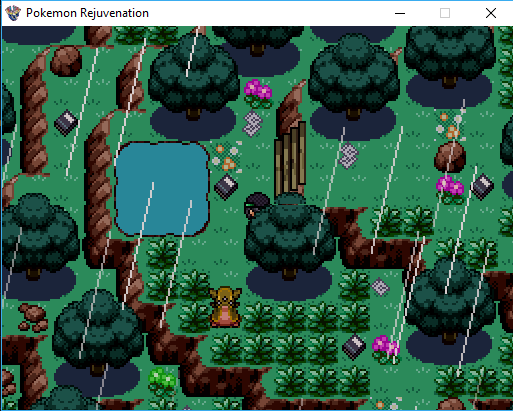Click the cluster of small brown rocks

[x=33, y=317]
